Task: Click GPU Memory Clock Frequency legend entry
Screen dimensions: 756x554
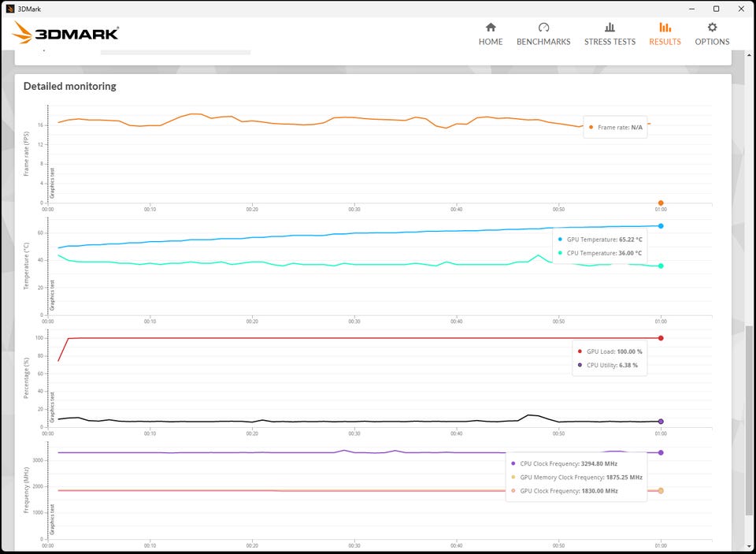Action: [x=576, y=478]
